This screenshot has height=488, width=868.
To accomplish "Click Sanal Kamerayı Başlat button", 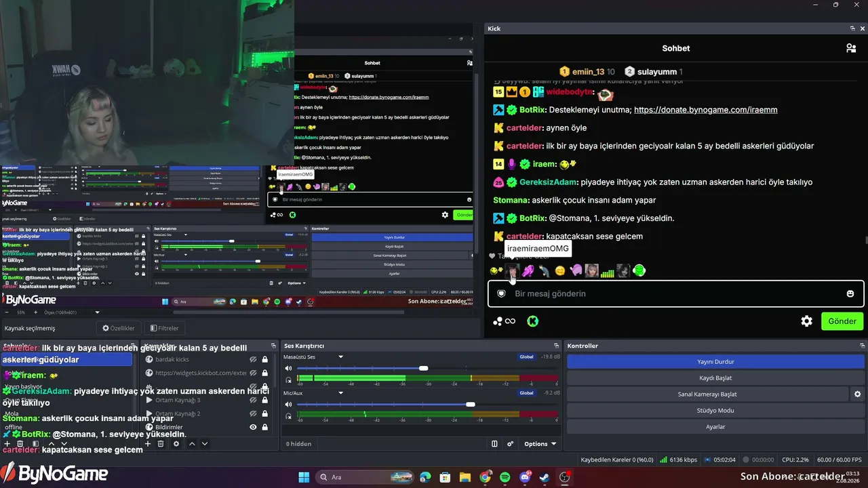I will 707,394.
